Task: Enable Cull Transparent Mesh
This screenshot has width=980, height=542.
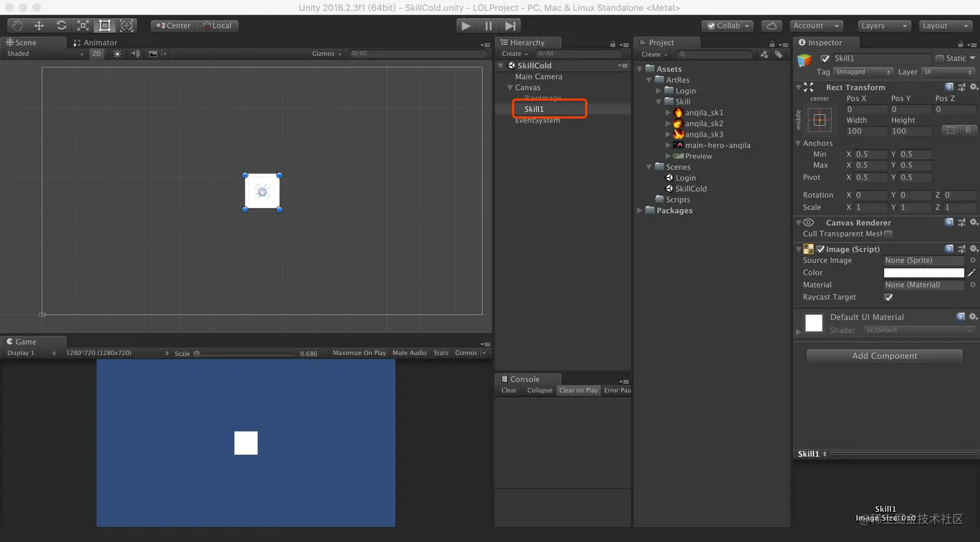Action: (x=888, y=234)
